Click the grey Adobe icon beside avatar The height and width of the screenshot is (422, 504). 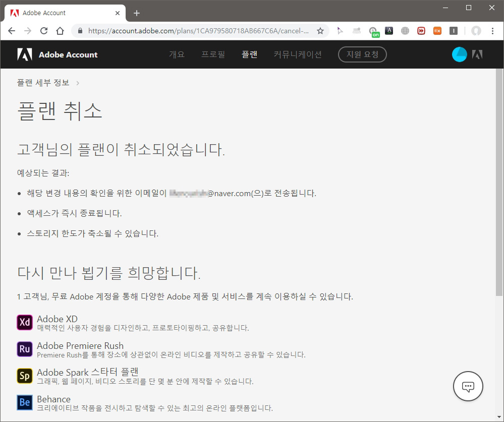[477, 54]
